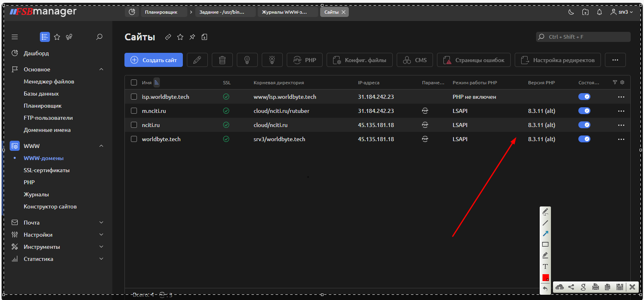644x300 pixels.
Task: Pick the red color swatch in annotation toolbar
Action: pos(545,277)
